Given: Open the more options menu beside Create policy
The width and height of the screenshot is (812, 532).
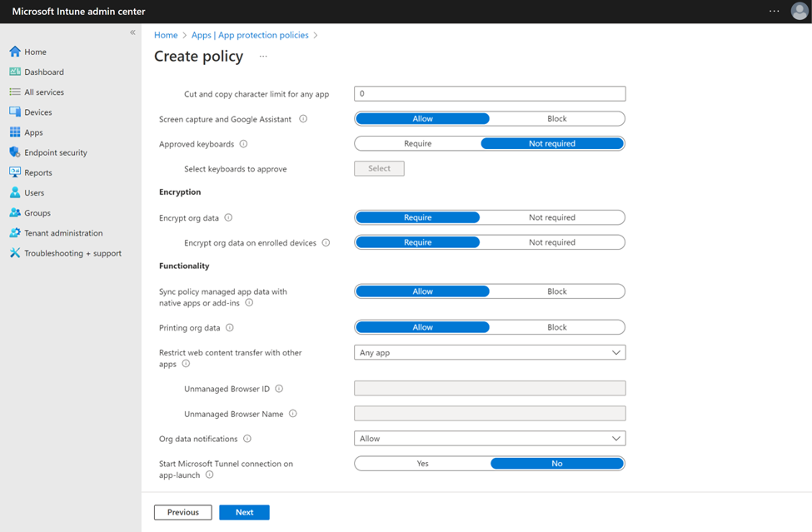Looking at the screenshot, I should (x=262, y=57).
